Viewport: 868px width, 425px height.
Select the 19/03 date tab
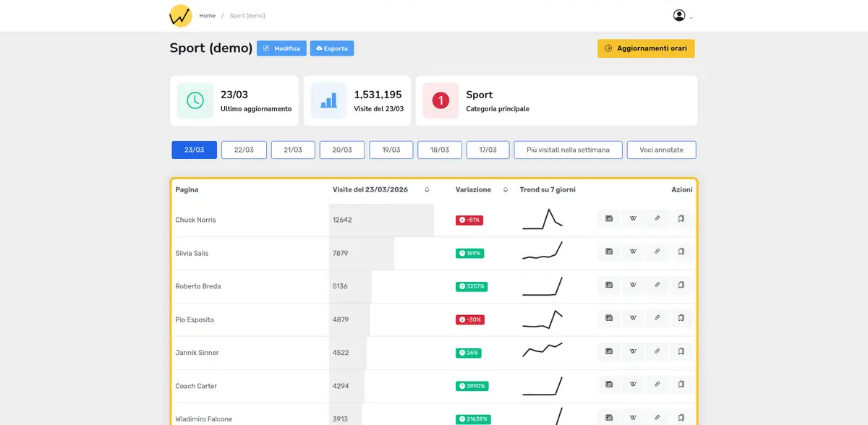391,150
